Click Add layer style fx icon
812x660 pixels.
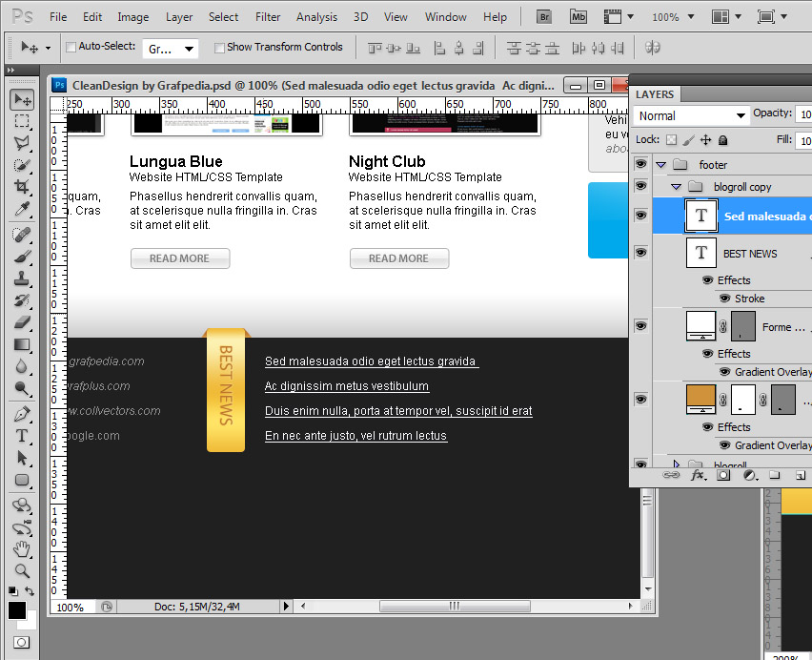698,475
